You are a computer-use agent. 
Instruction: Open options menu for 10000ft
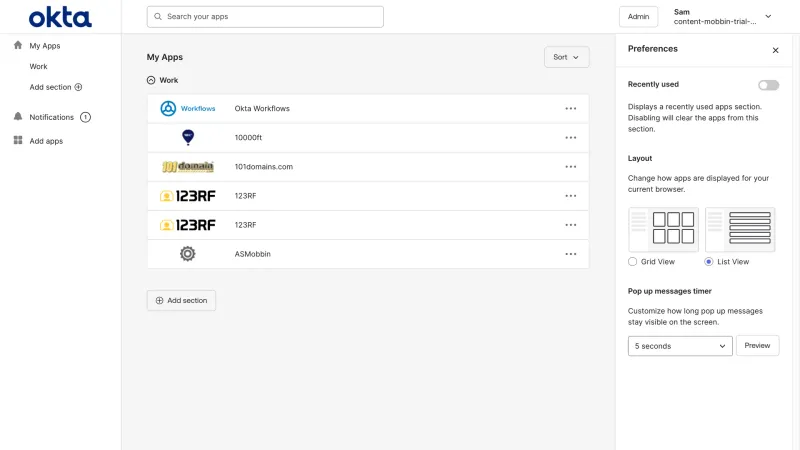(570, 138)
